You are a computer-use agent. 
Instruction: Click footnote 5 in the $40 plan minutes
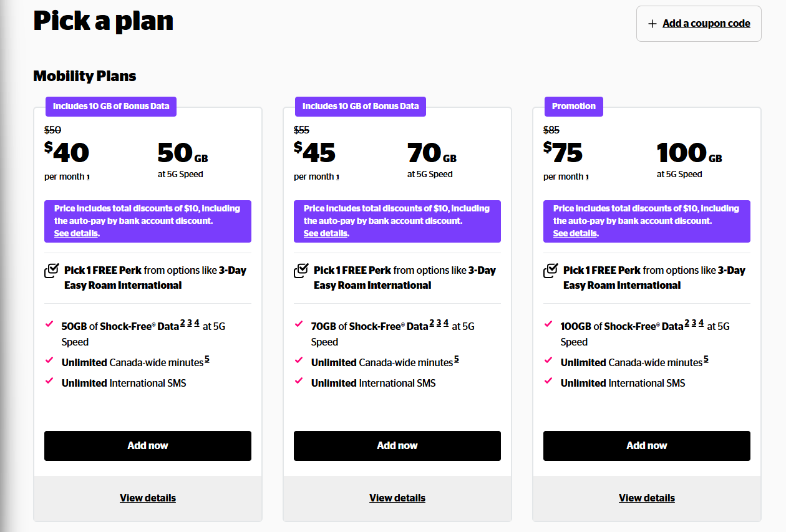point(207,359)
